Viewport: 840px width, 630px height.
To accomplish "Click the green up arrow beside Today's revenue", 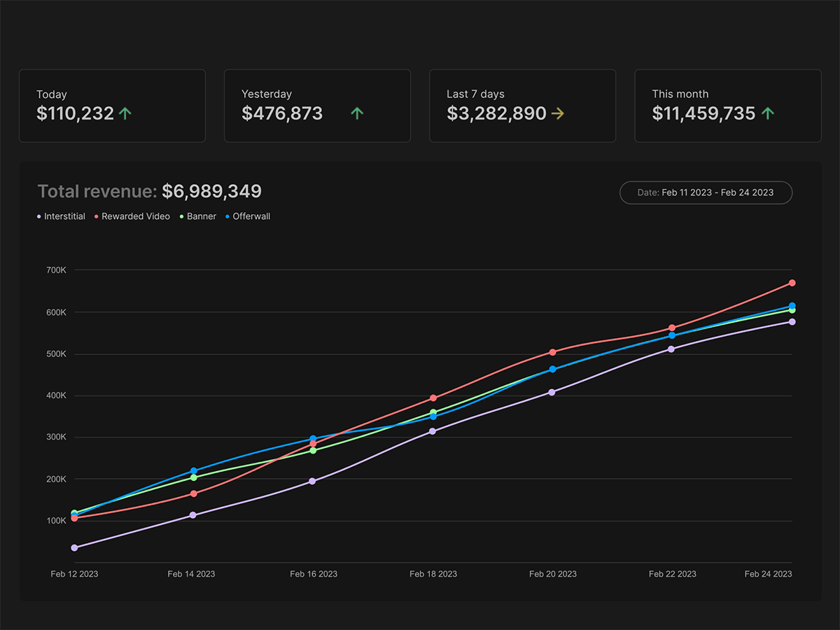I will click(125, 113).
